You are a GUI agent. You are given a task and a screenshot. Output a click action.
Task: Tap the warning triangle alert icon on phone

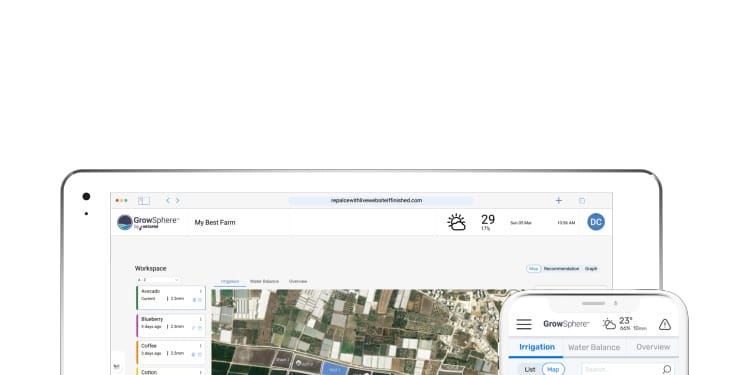pos(664,325)
